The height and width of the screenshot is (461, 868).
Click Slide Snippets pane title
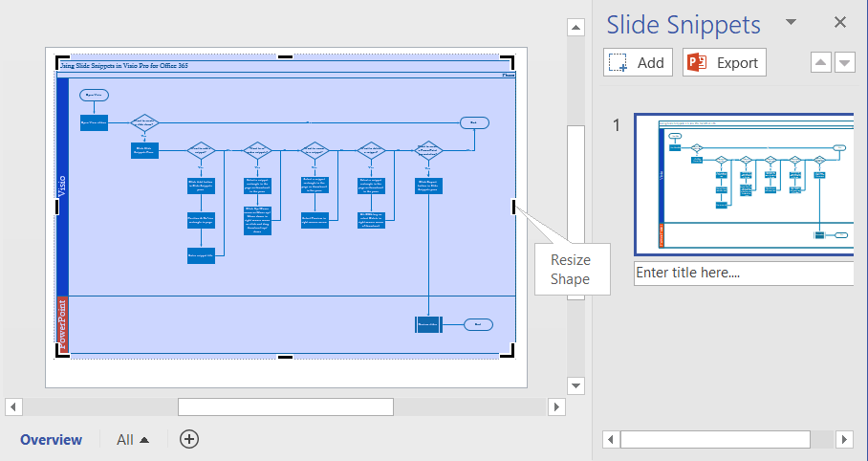(x=684, y=25)
